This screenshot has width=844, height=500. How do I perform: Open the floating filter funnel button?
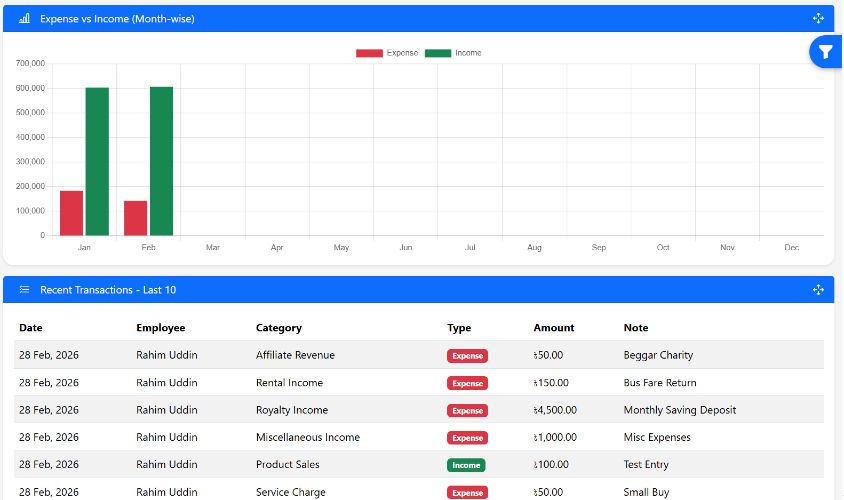[825, 53]
